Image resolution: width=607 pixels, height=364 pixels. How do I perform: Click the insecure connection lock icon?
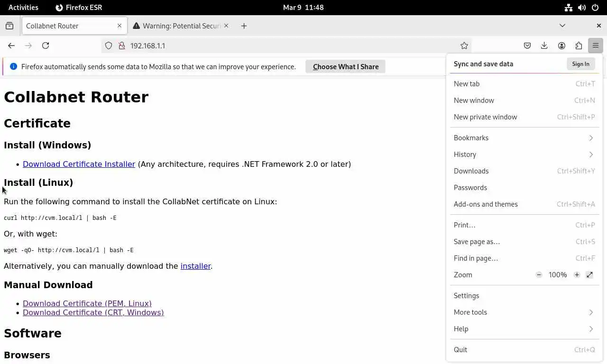(121, 45)
